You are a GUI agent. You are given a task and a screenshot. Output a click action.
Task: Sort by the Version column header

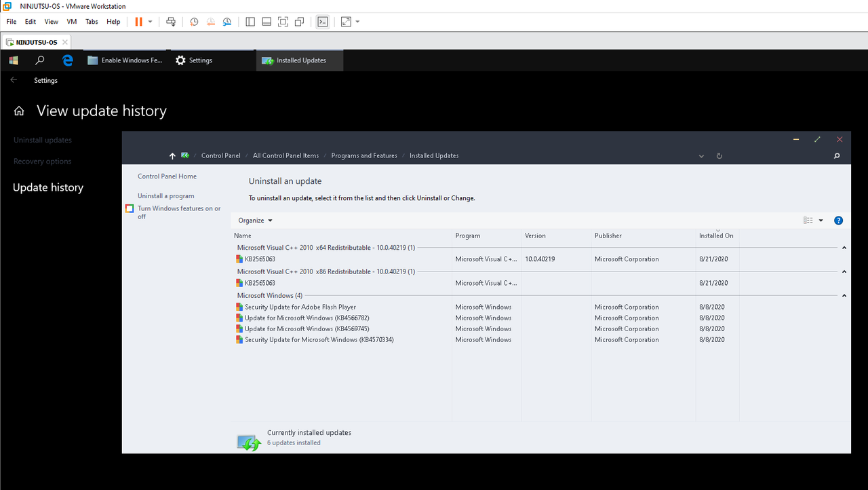(x=557, y=235)
